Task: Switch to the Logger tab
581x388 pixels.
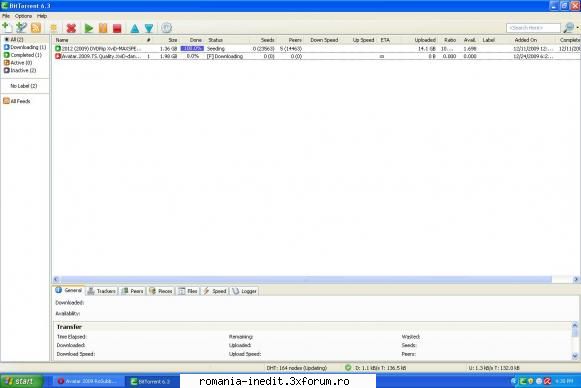Action: (244, 291)
